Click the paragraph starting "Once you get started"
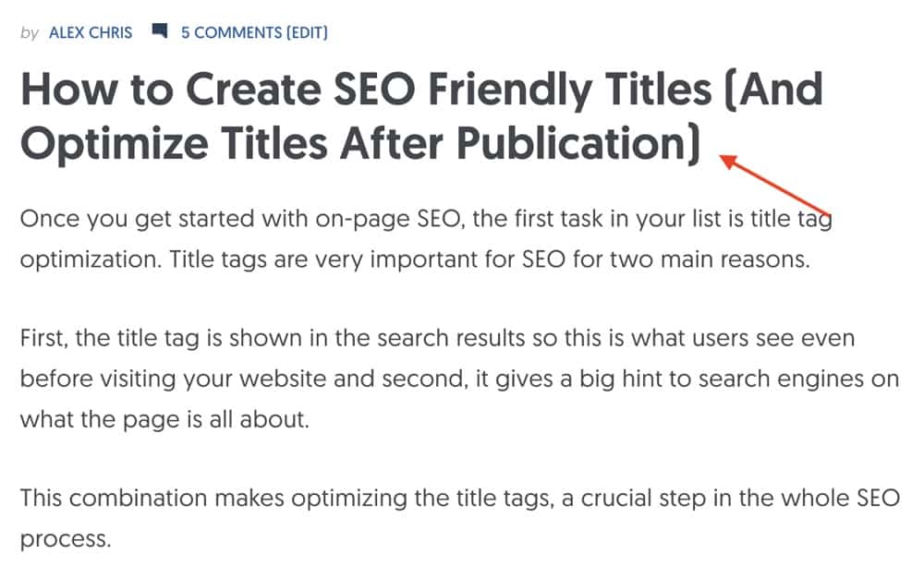 pyautogui.click(x=416, y=239)
